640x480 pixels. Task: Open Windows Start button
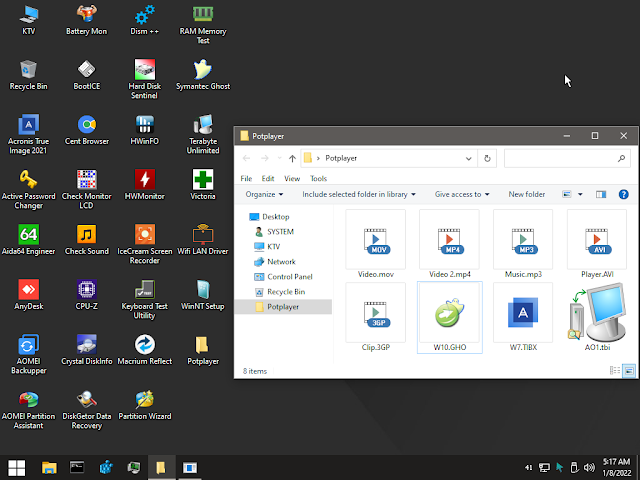17,468
